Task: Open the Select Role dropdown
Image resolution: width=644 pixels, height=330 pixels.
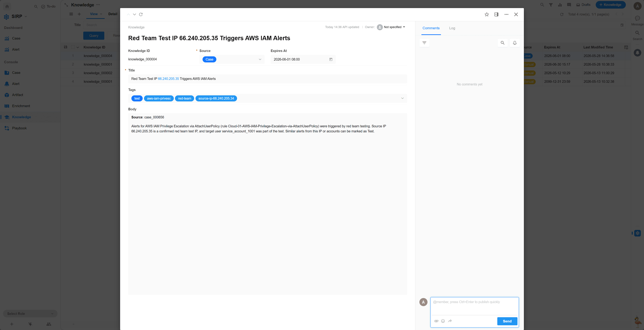Action: click(x=30, y=314)
